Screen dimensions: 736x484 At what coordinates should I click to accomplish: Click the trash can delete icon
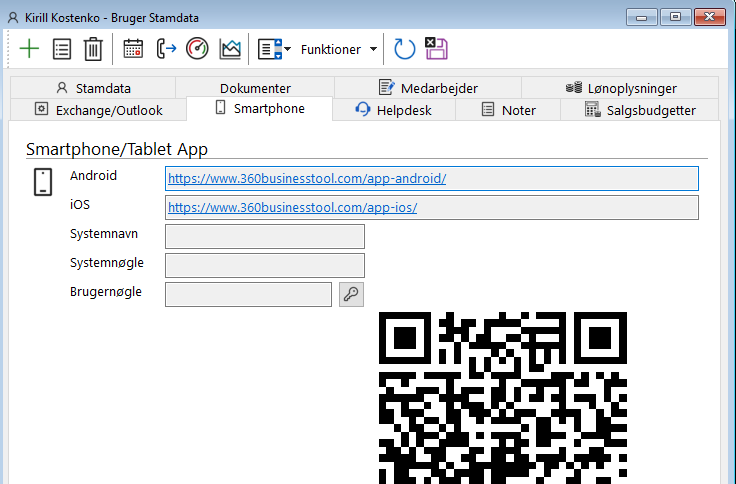[x=93, y=49]
